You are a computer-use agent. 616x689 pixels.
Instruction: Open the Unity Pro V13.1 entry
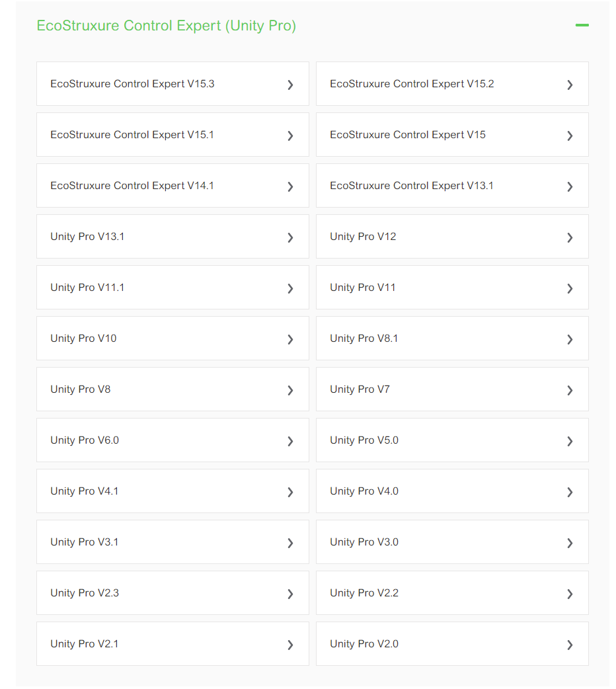tap(87, 237)
